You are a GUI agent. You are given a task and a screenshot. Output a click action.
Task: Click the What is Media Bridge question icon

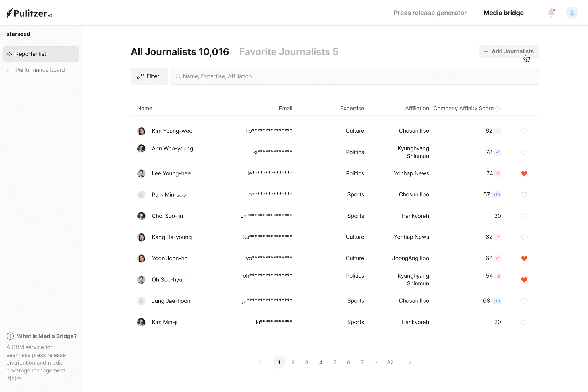pos(10,336)
